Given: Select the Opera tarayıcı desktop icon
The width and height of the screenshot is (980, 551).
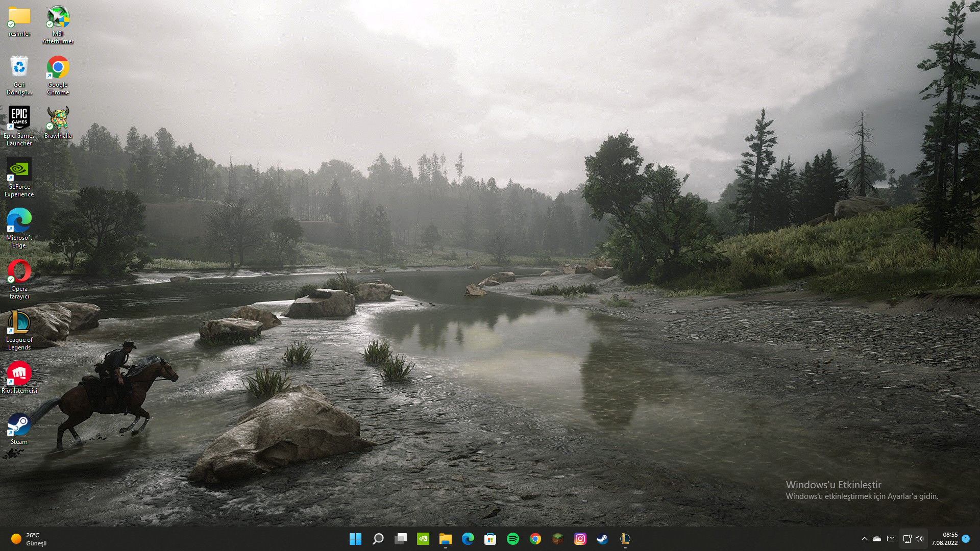Looking at the screenshot, I should (x=19, y=279).
